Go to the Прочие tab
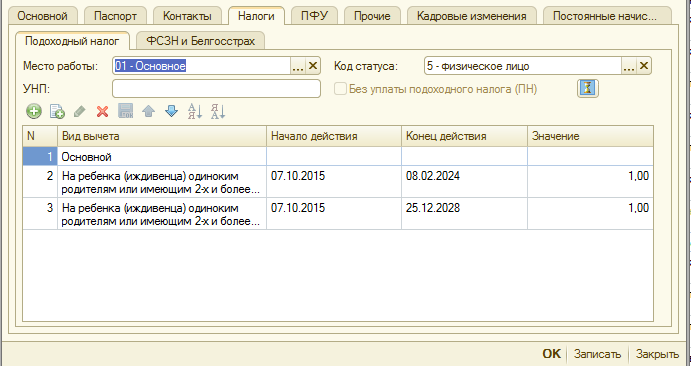Screen dimensions: 691x366 372,16
